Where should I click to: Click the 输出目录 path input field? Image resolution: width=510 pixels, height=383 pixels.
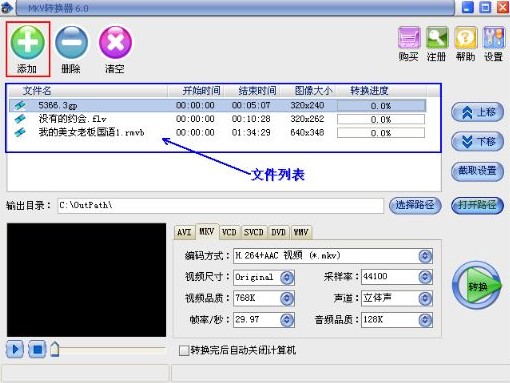221,206
